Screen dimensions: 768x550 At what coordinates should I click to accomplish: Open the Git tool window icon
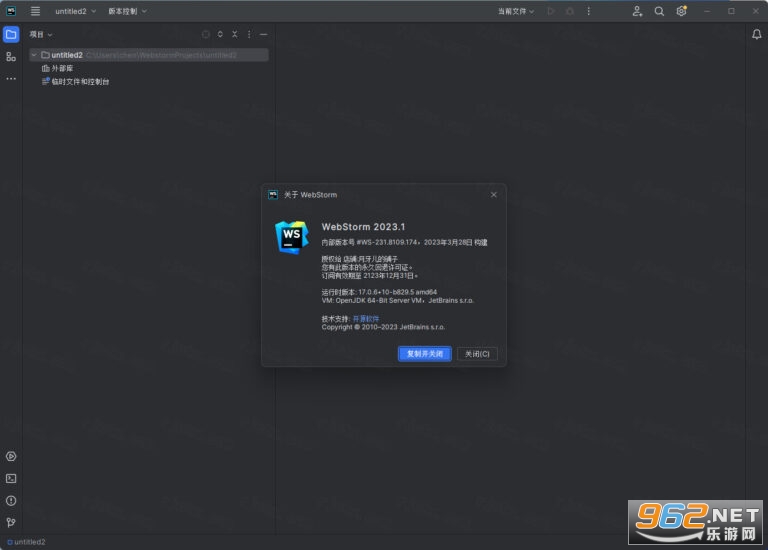(11, 523)
